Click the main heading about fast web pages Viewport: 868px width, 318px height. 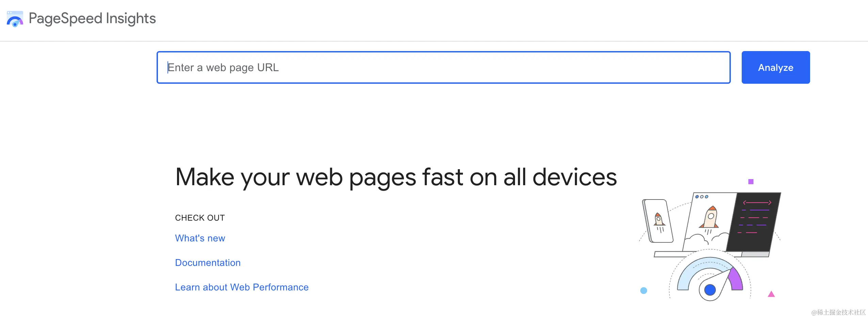click(x=396, y=177)
